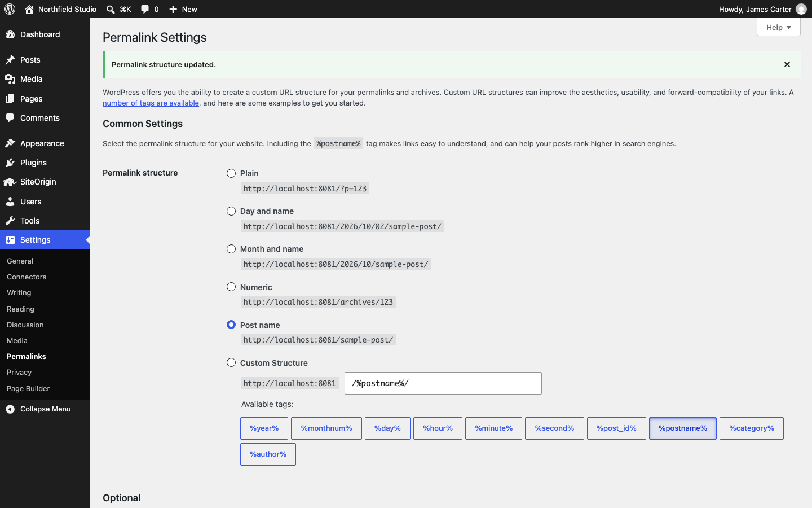The width and height of the screenshot is (812, 508).
Task: Click the Appearance paintbrush icon
Action: pos(10,143)
